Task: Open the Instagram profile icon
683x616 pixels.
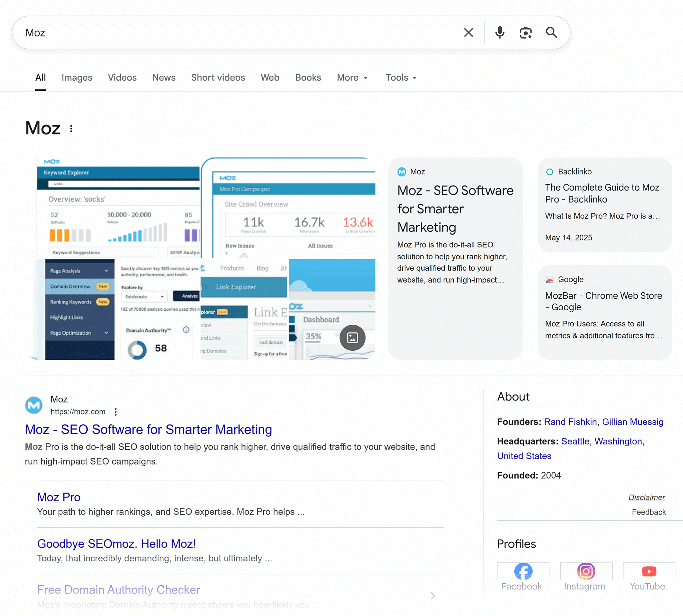Action: click(x=586, y=572)
